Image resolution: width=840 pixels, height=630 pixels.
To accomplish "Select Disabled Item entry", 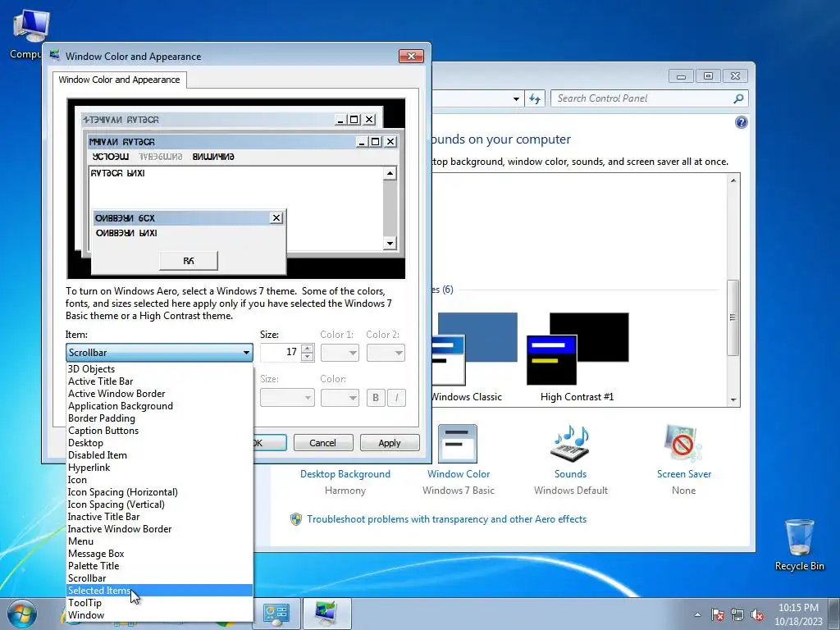I will click(x=160, y=454).
